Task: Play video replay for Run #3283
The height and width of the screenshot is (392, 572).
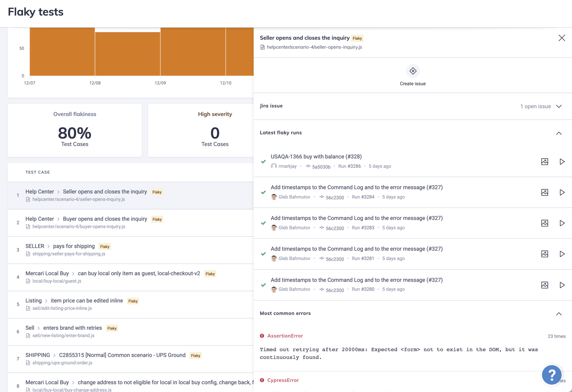Action: (x=562, y=223)
